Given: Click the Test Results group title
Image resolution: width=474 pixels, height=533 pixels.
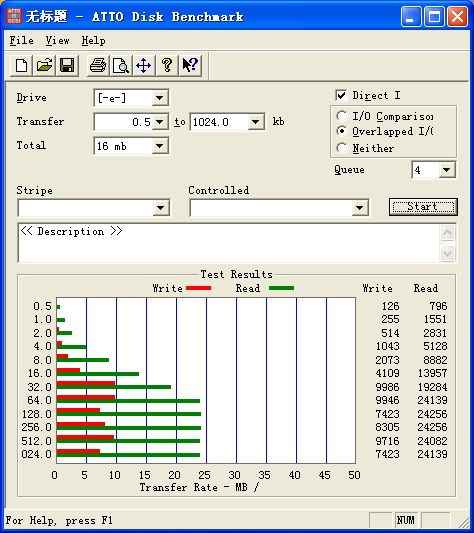Looking at the screenshot, I should point(237,274).
